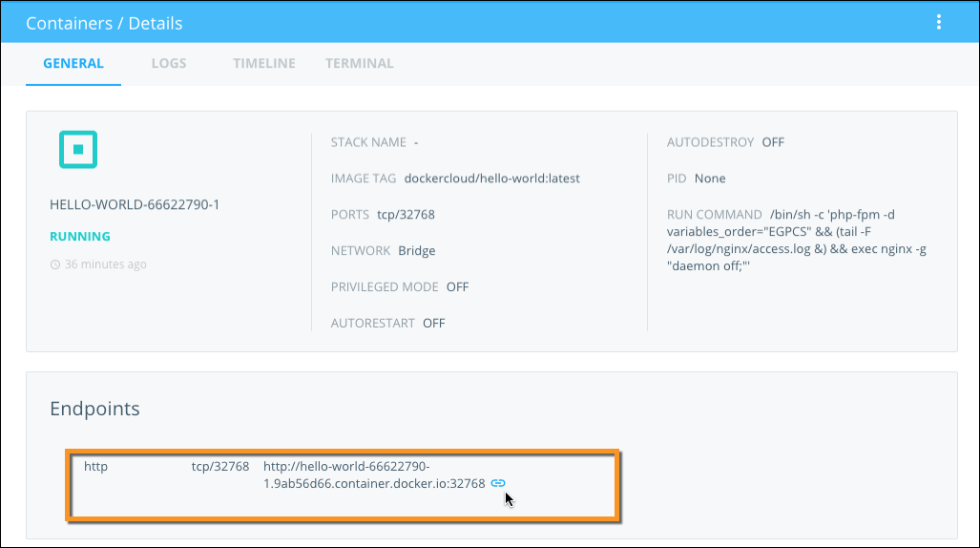Switch to the Timeline tab

tap(264, 64)
